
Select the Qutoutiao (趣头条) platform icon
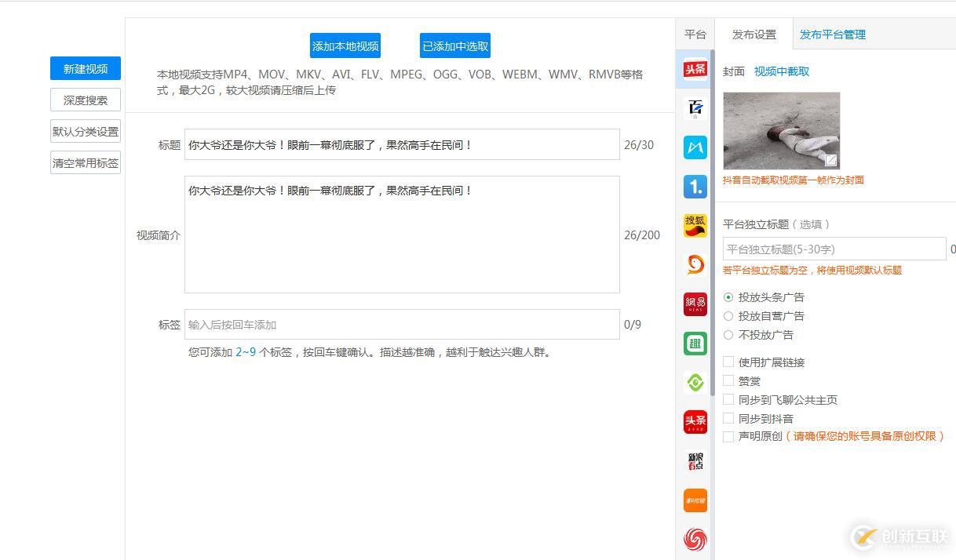695,343
